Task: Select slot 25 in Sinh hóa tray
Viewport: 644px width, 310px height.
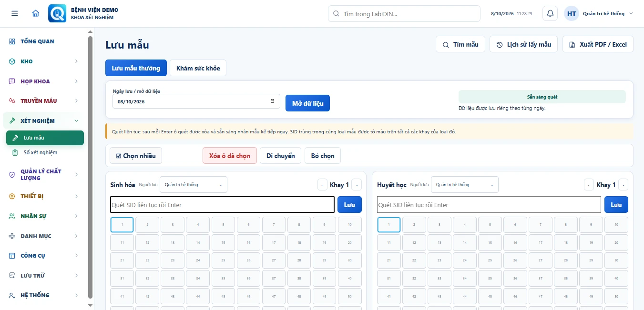Action: 223,260
